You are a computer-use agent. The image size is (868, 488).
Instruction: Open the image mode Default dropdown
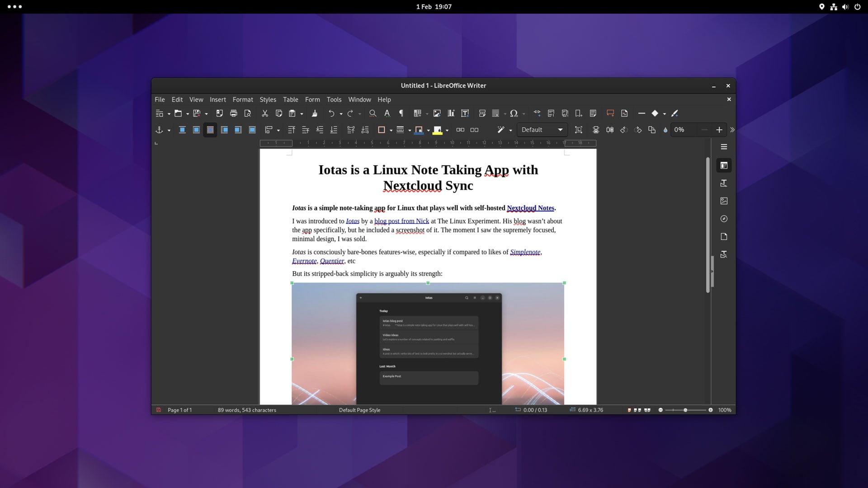tap(542, 130)
